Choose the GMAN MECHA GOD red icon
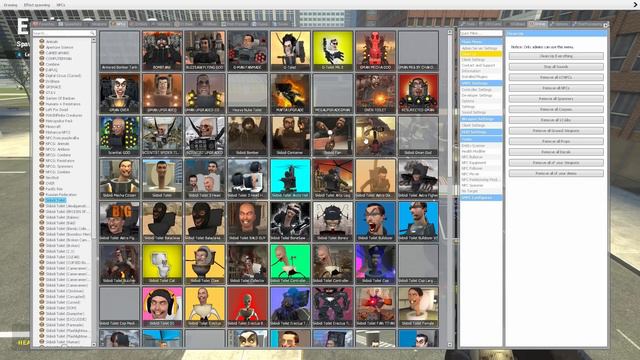 point(376,50)
